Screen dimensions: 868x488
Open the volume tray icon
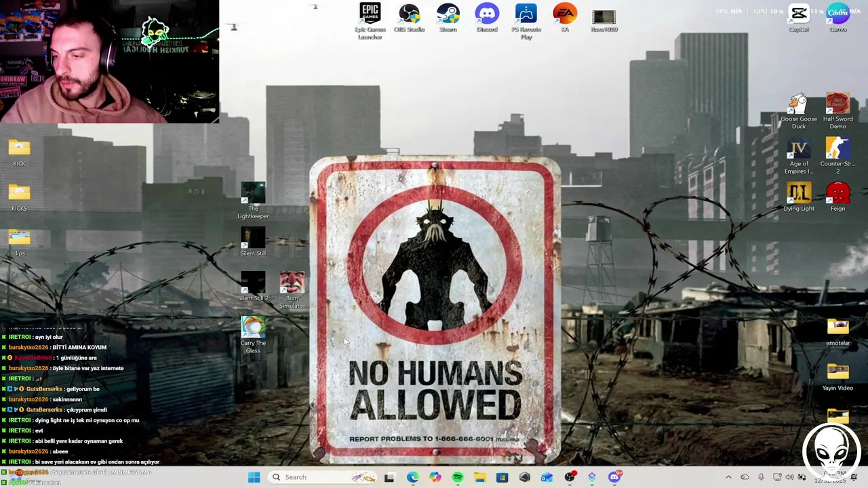(789, 477)
